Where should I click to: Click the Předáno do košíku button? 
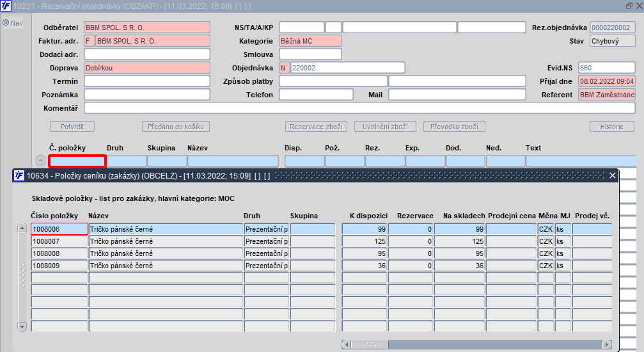(x=176, y=127)
